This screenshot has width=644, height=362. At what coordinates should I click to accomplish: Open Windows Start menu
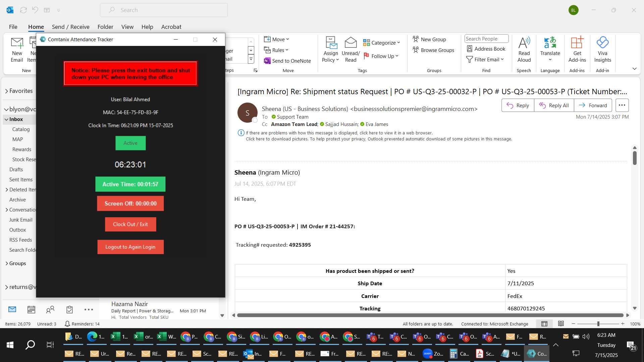pos(10,345)
